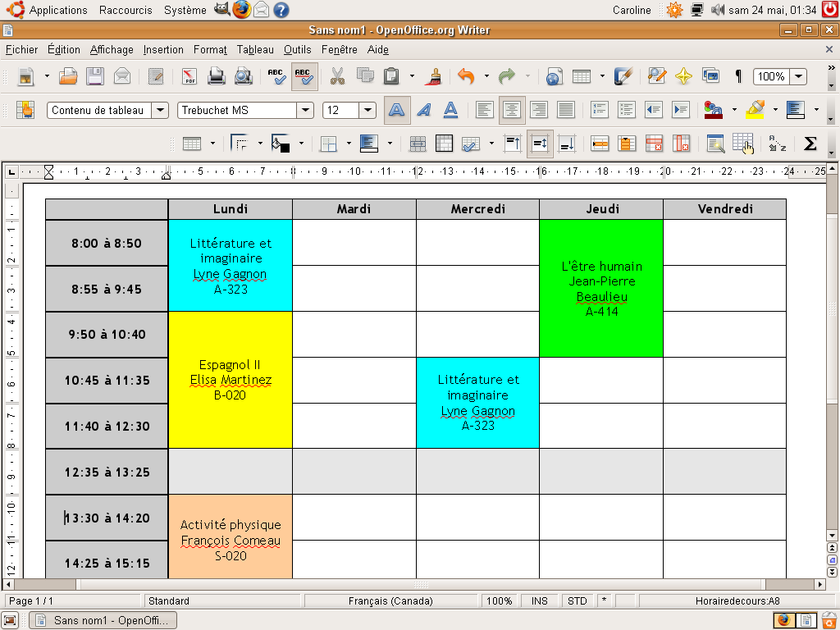Click the yellow Espagnol II cell

pos(230,380)
